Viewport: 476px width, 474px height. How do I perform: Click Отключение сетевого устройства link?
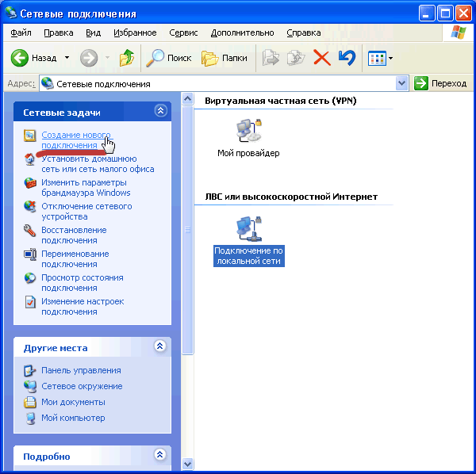click(x=86, y=212)
